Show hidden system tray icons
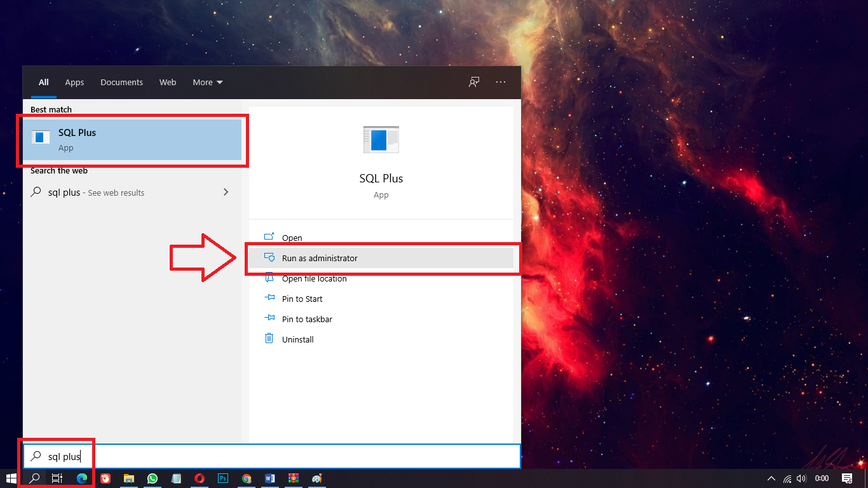The image size is (868, 488). pos(771,478)
